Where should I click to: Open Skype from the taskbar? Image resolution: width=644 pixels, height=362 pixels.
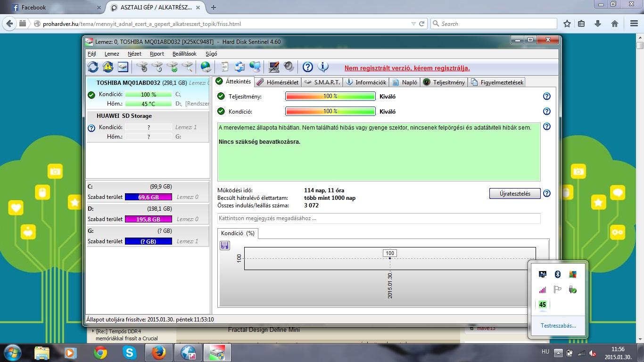click(x=129, y=352)
